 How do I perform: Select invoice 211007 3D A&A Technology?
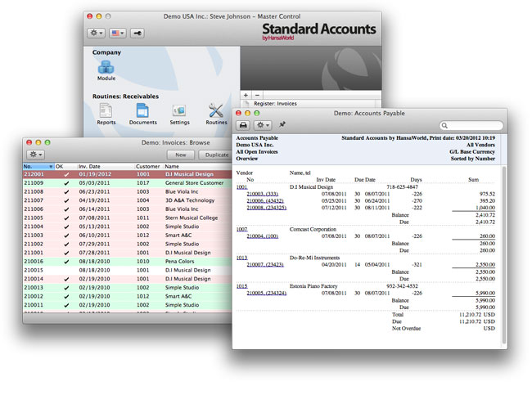[x=127, y=200]
